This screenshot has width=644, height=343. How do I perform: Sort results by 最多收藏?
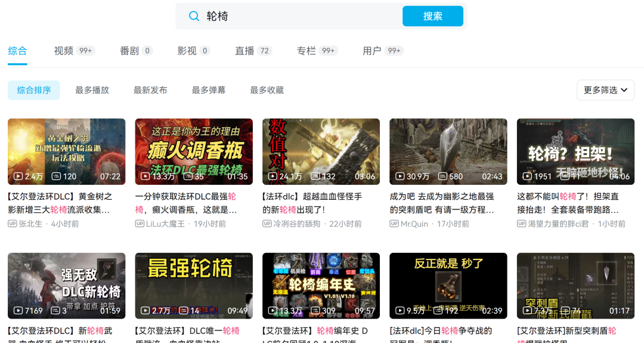click(267, 90)
